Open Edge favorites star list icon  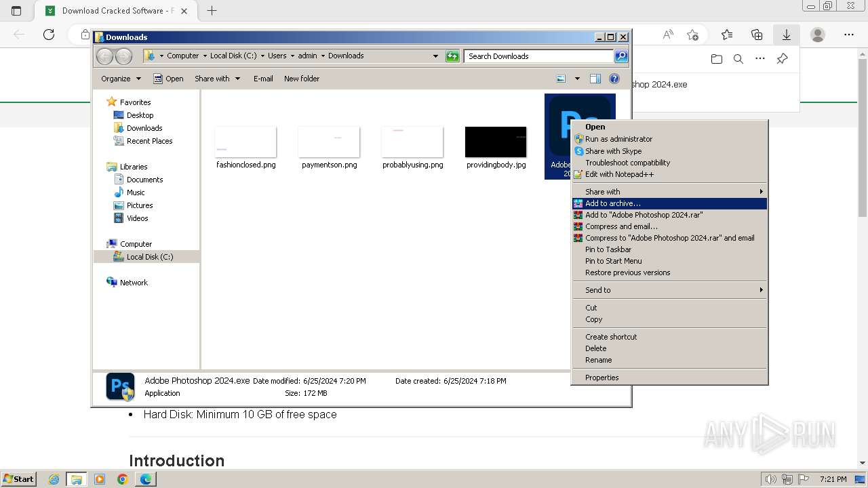(x=727, y=35)
